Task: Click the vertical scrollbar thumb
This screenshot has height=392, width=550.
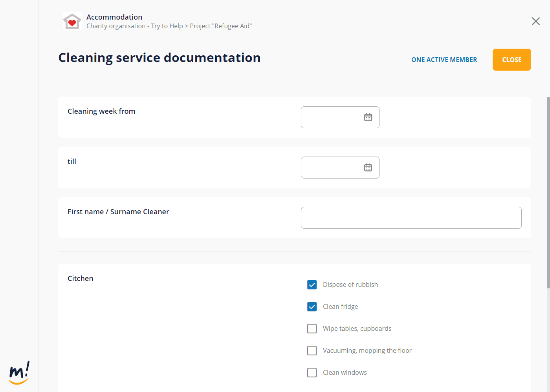Action: coord(548,192)
